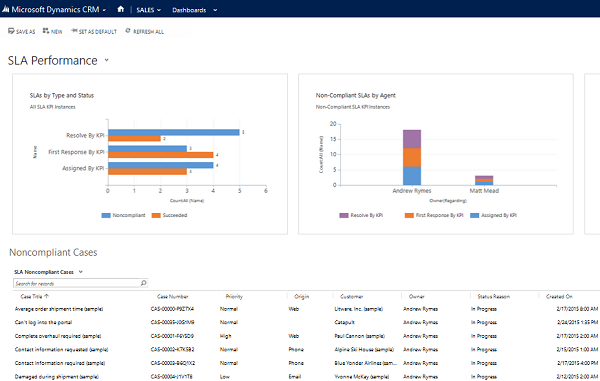Click the Noncompliant Cases section heading
Screen dimensions: 600x381
pos(53,252)
